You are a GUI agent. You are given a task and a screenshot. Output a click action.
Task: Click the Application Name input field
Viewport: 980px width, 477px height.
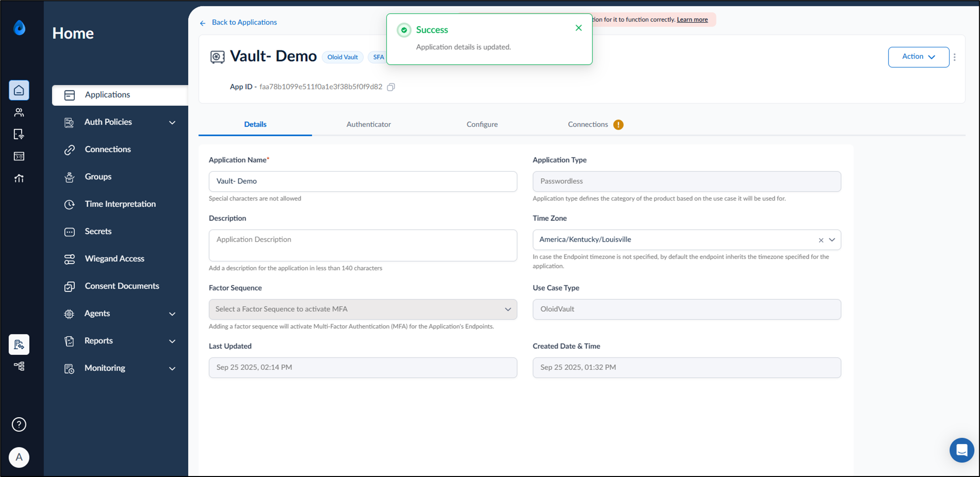pos(363,182)
